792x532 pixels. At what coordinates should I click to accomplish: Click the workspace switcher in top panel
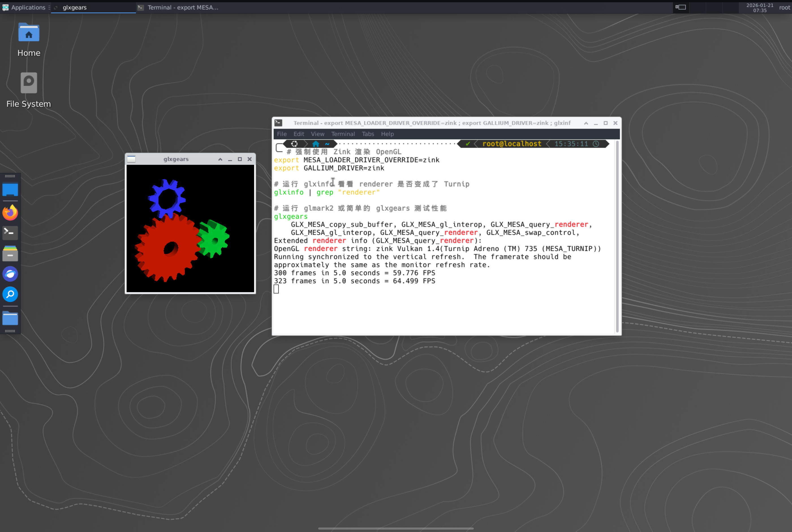680,7
